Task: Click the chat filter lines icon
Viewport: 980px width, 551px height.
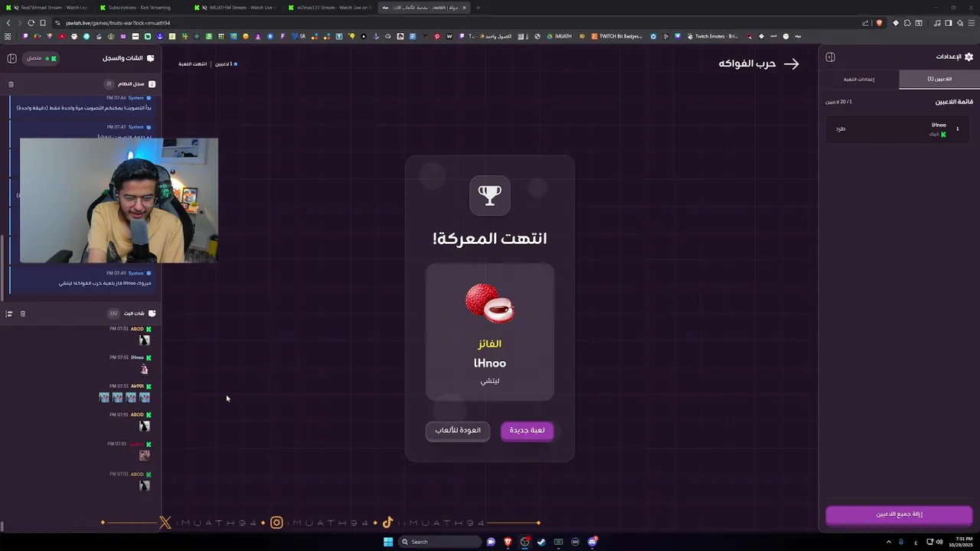Action: tap(9, 314)
